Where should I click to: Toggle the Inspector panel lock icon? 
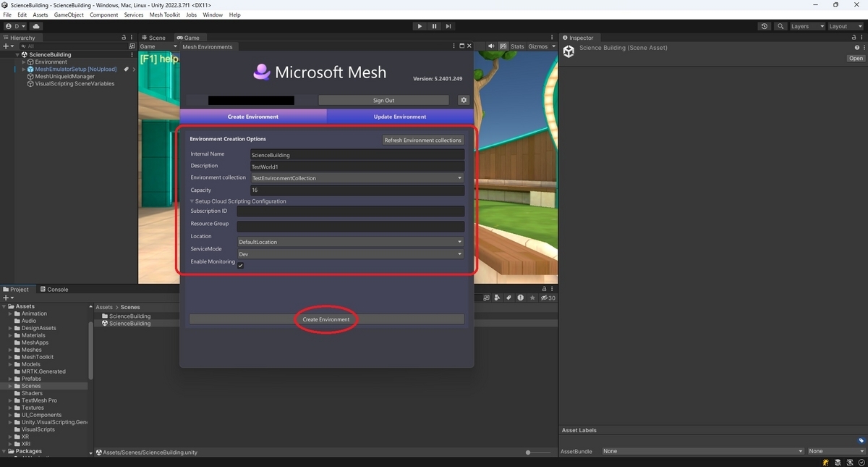tap(856, 38)
